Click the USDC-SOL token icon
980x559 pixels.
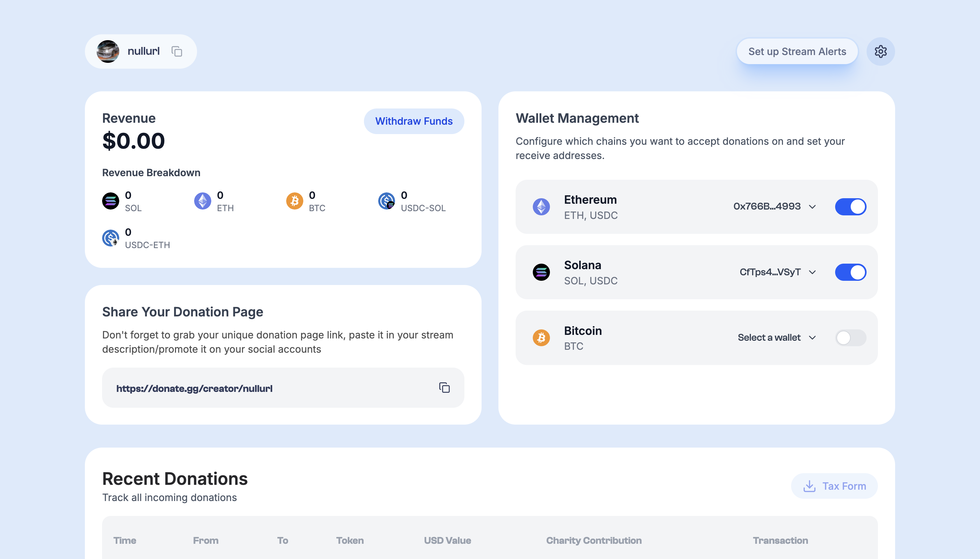tap(386, 201)
